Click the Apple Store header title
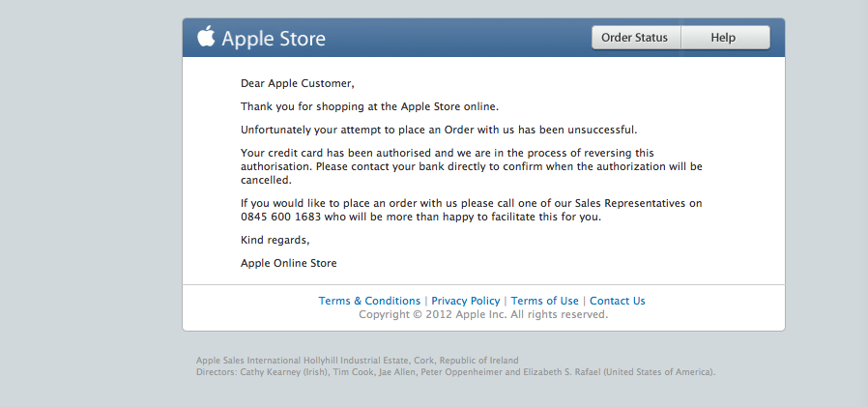The width and height of the screenshot is (868, 407). click(x=274, y=39)
